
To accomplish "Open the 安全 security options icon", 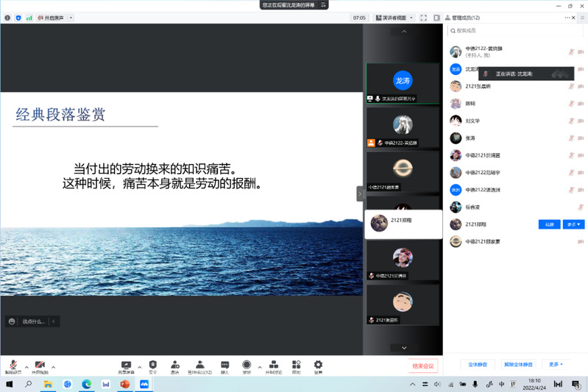I will [x=152, y=366].
